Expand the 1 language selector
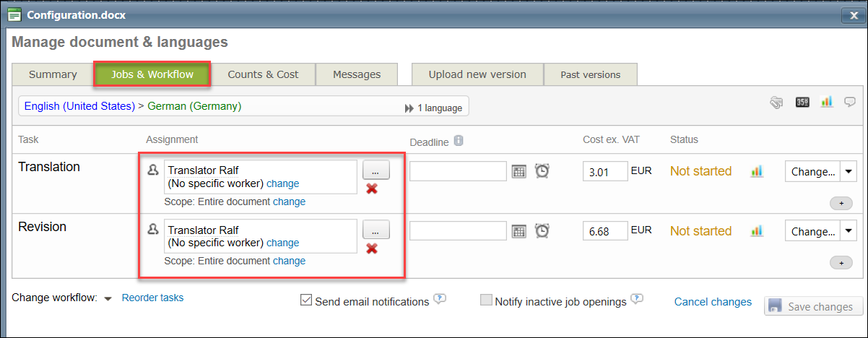This screenshot has width=868, height=338. 433,108
